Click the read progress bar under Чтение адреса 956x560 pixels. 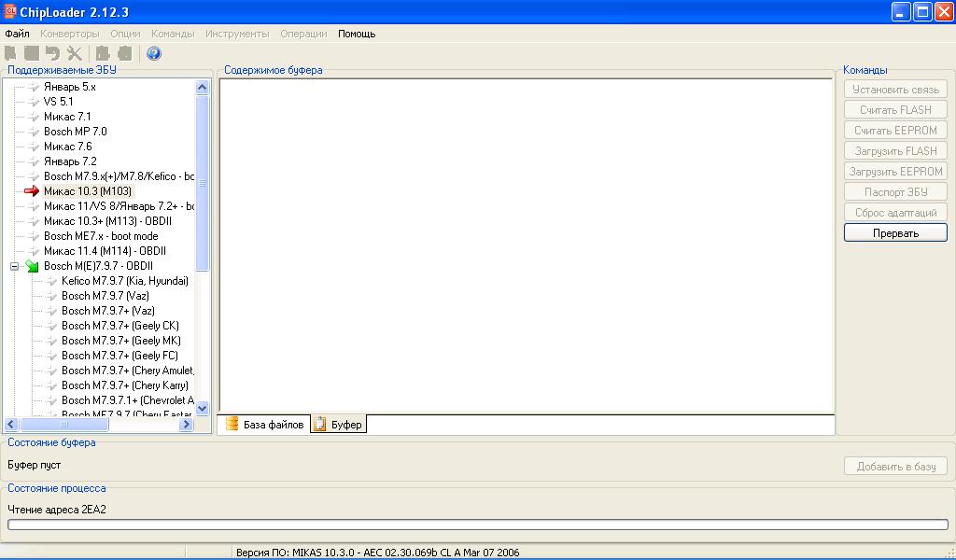click(x=478, y=525)
